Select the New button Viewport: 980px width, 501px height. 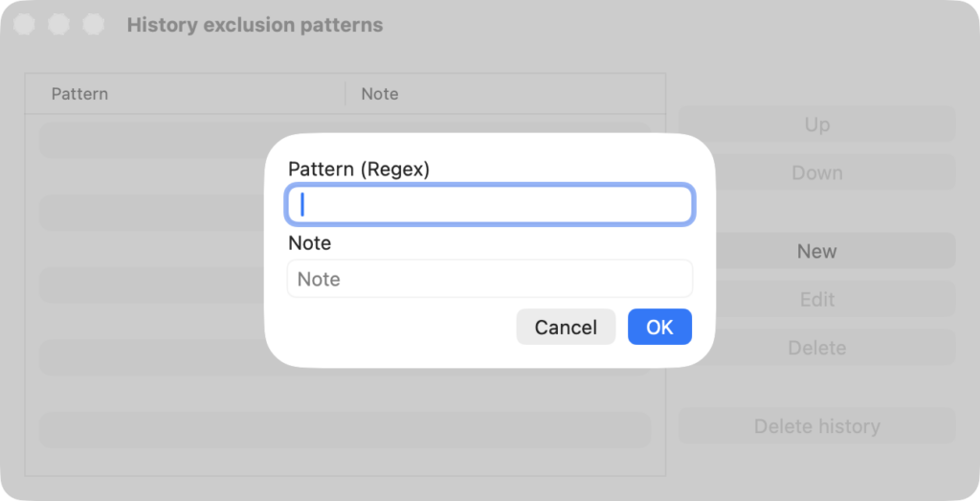tap(817, 251)
